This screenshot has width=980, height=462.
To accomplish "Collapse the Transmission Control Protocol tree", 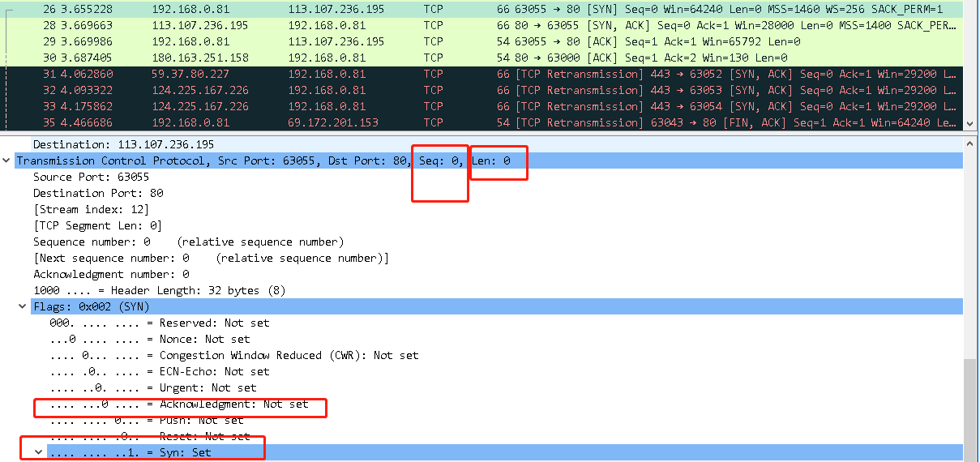I will point(6,161).
